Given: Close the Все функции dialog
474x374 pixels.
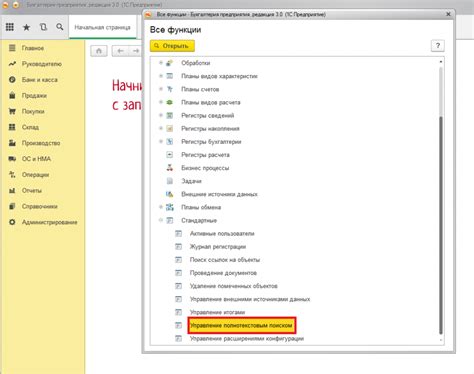Looking at the screenshot, I should 448,14.
